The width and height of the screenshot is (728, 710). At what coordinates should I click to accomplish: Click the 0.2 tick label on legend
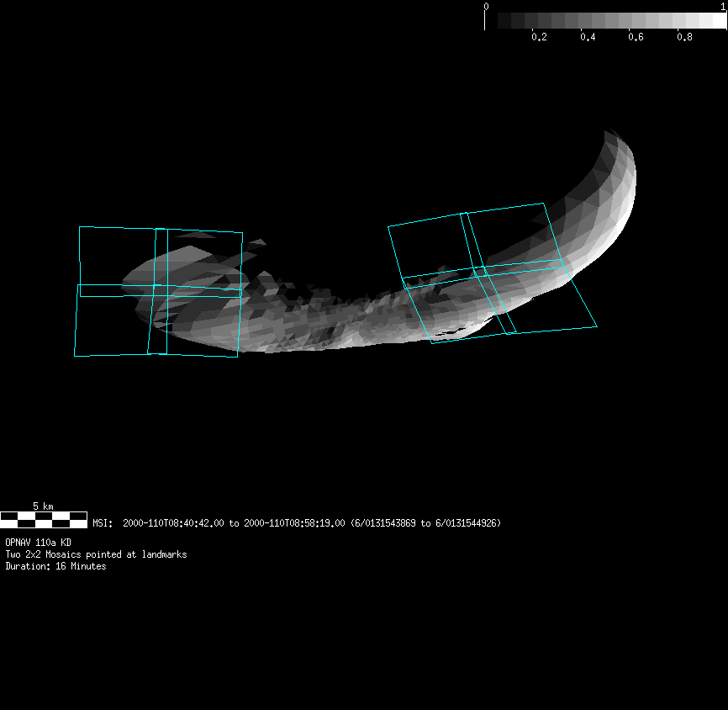(539, 37)
